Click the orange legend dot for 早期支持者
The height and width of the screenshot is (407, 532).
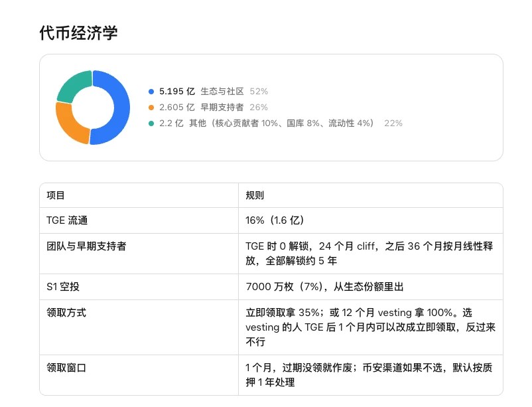[151, 108]
